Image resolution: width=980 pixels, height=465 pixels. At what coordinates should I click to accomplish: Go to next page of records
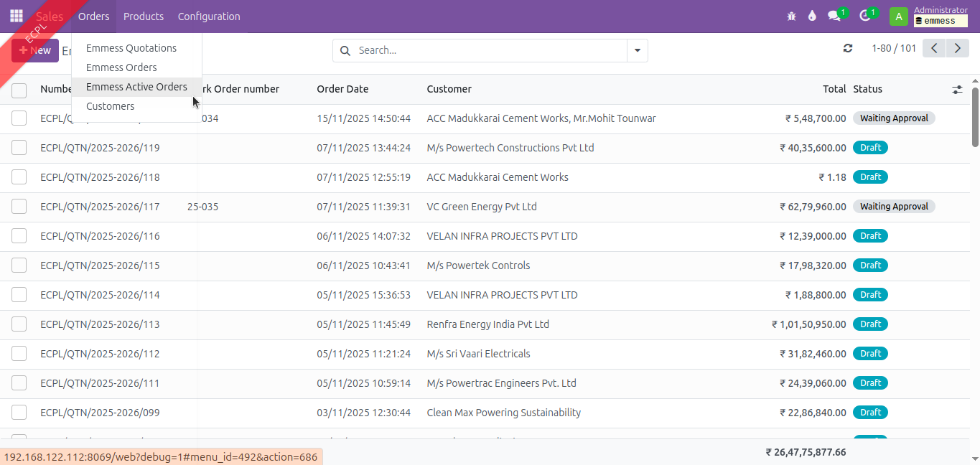pos(957,48)
